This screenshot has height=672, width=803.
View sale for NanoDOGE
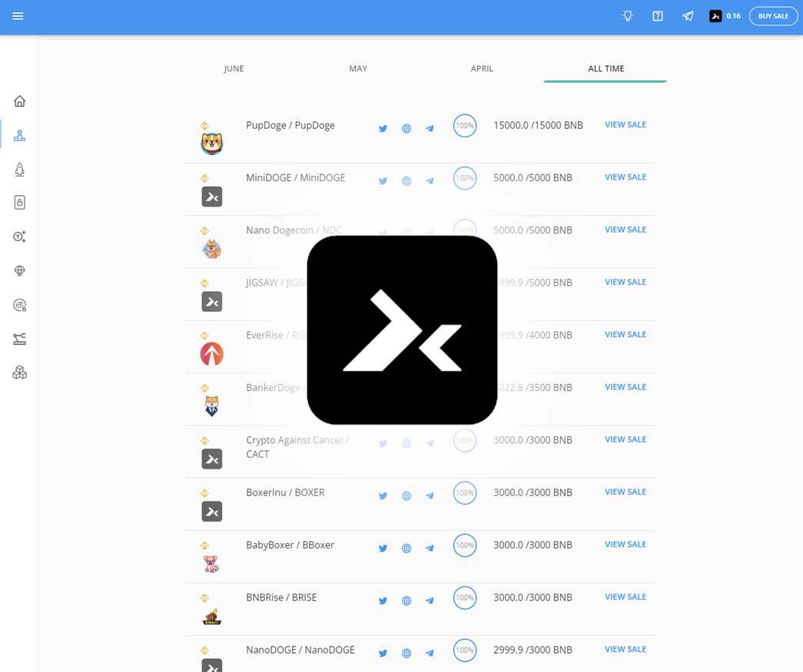pos(625,650)
